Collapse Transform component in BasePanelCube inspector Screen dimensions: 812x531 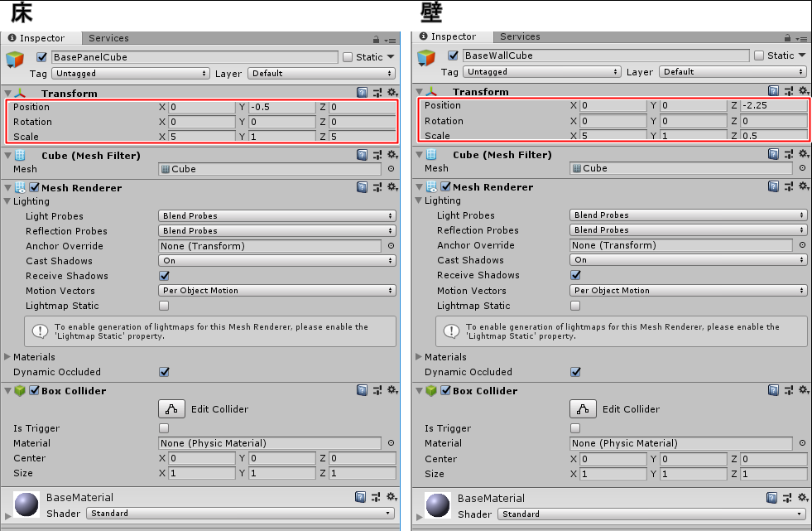pyautogui.click(x=7, y=94)
